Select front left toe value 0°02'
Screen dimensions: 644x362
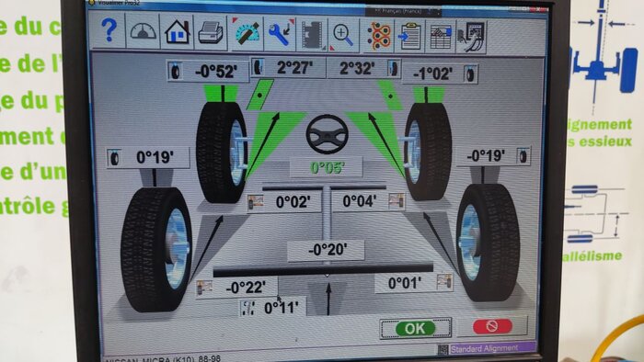293,202
